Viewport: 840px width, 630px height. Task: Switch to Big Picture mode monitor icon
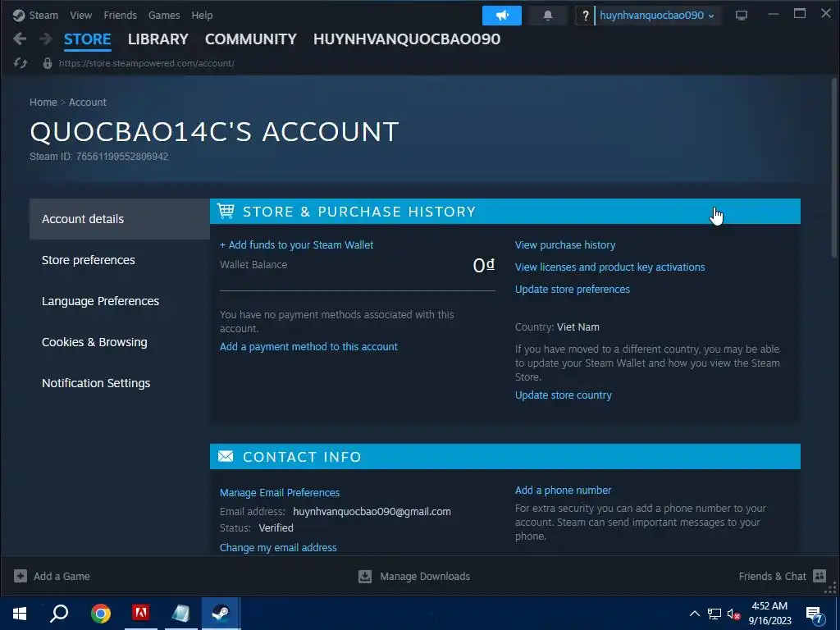tap(742, 16)
